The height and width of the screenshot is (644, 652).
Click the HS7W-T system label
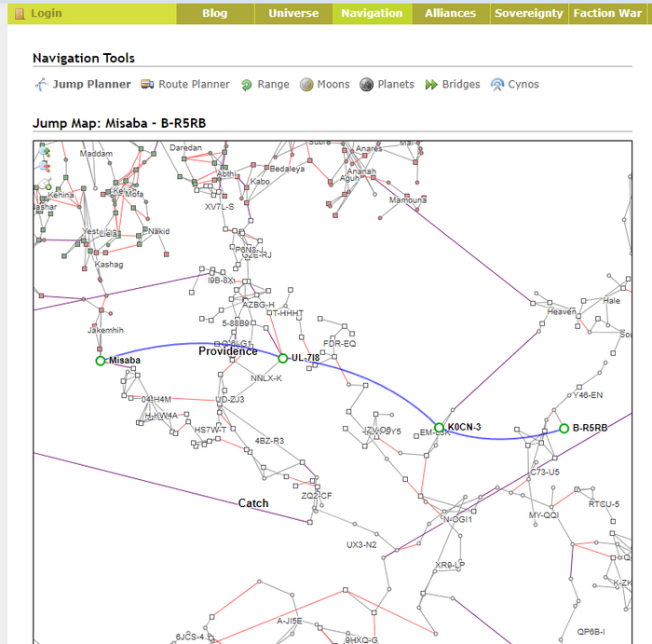click(x=211, y=431)
